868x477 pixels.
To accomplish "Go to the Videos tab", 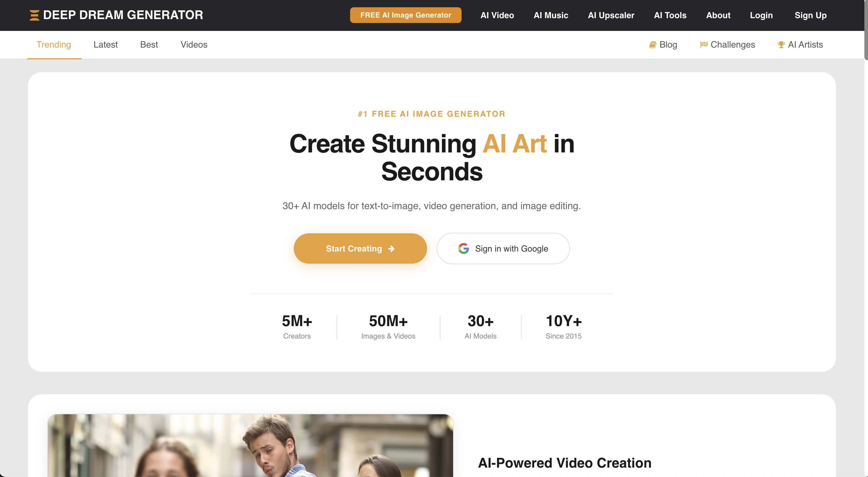I will tap(194, 45).
